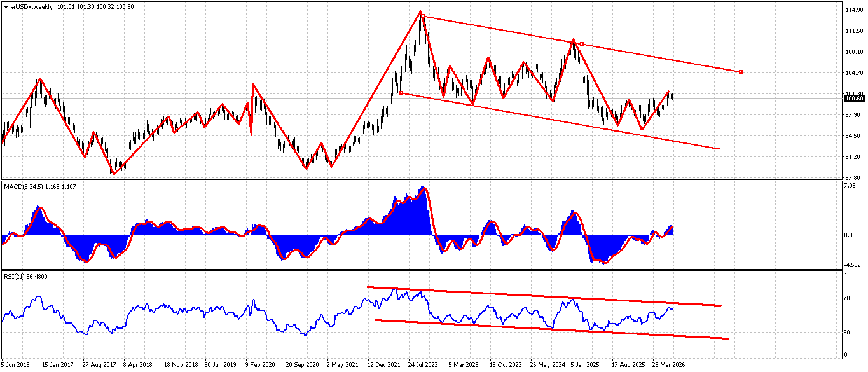Click the 30 Jun 2019 date label
Image resolution: width=868 pixels, height=372 pixels.
point(219,366)
